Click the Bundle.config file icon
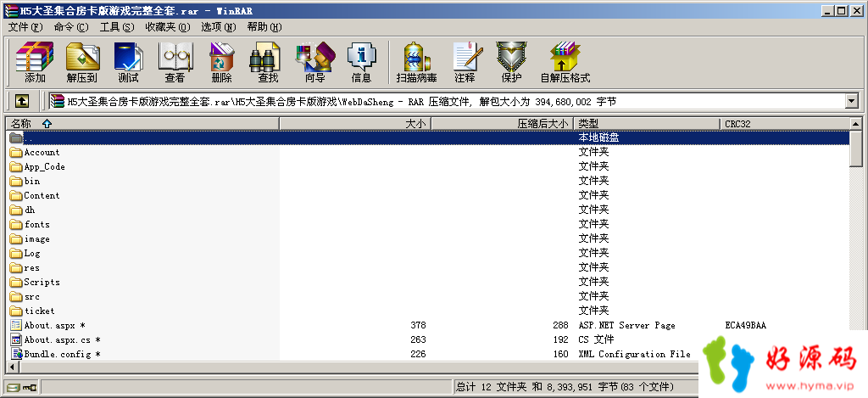Screen dimensions: 868x398 pos(16,354)
